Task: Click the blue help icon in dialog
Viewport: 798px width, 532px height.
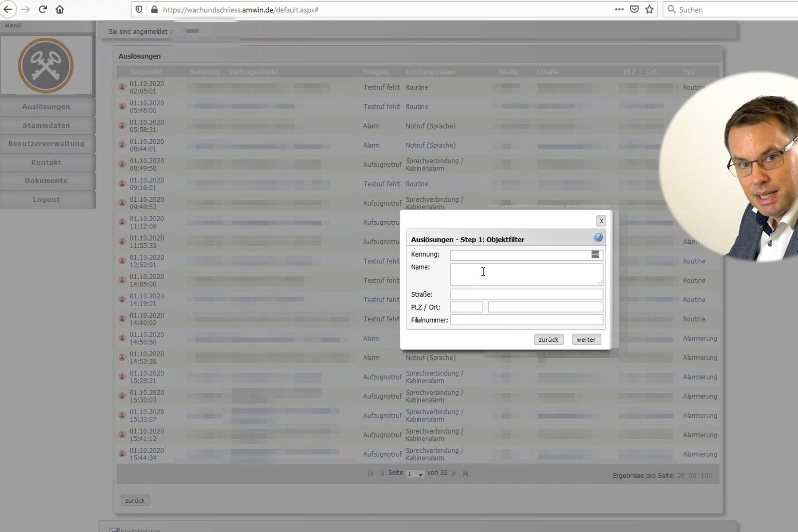Action: [x=598, y=237]
